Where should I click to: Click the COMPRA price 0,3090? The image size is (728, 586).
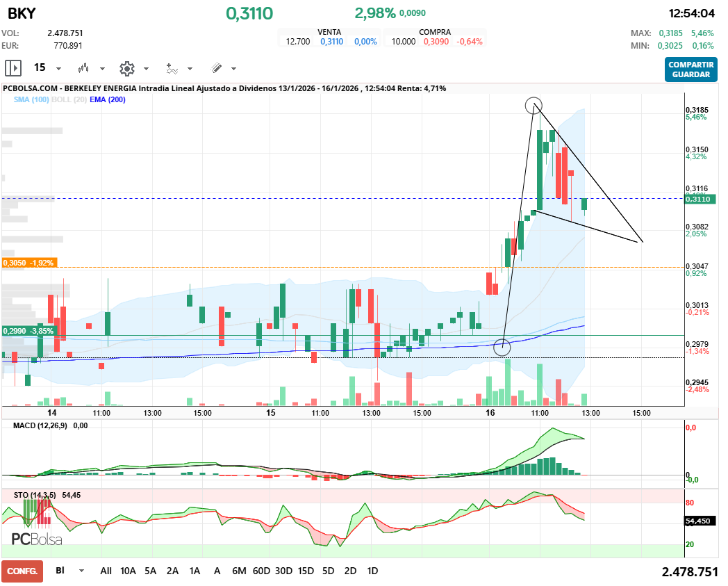(436, 41)
